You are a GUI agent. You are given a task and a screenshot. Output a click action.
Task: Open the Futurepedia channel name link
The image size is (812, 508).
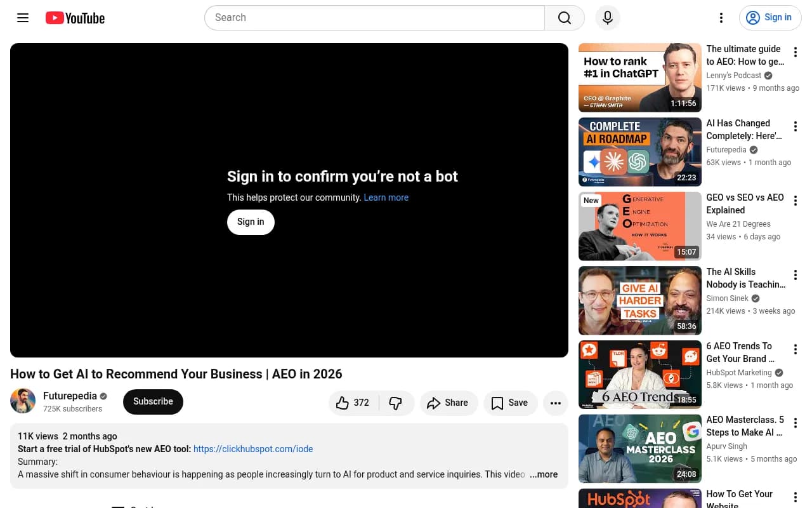coord(70,396)
